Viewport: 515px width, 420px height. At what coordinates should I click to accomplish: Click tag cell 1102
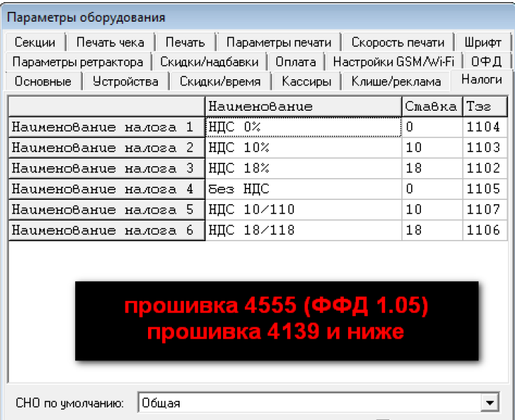pyautogui.click(x=485, y=168)
